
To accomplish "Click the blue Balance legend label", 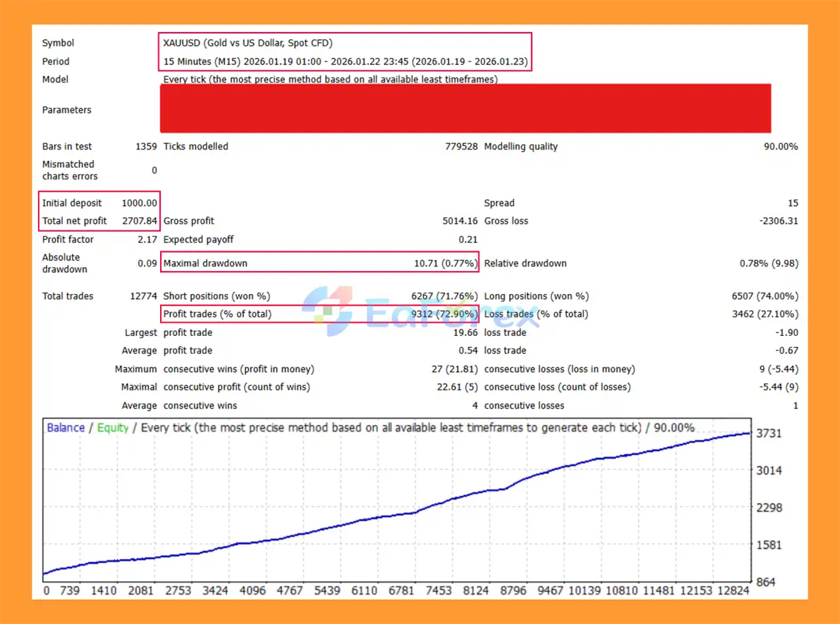I will pos(66,428).
